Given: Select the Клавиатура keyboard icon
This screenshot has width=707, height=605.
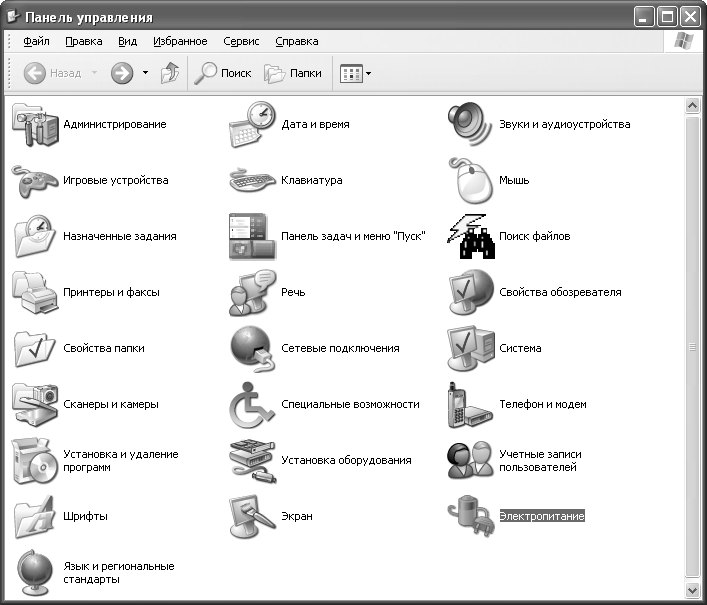Looking at the screenshot, I should [252, 181].
